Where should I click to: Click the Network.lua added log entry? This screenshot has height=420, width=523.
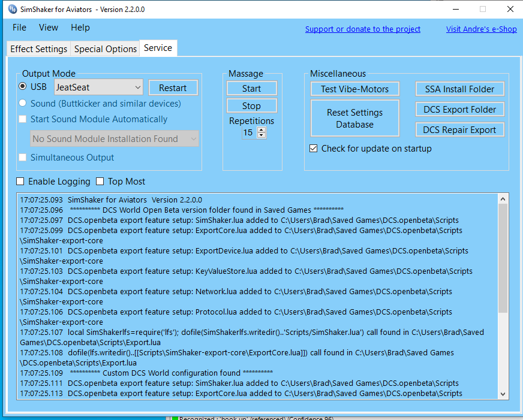(236, 297)
